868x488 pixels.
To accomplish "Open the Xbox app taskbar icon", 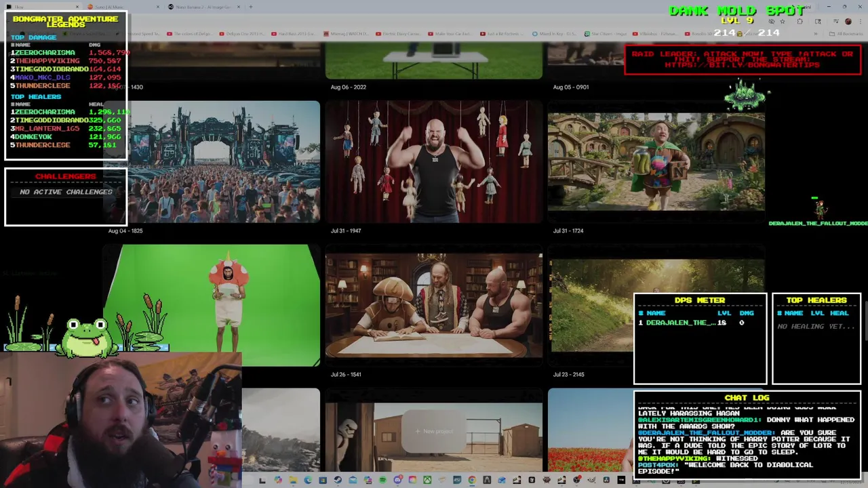I will (427, 481).
